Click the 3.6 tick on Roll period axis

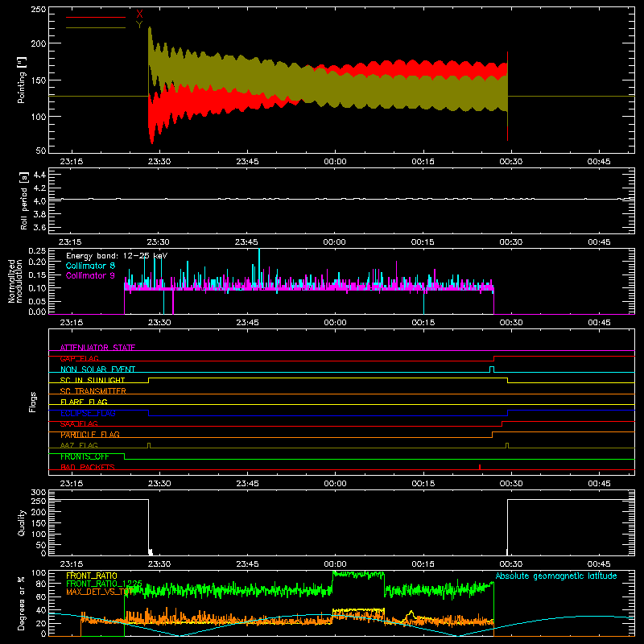tap(39, 227)
